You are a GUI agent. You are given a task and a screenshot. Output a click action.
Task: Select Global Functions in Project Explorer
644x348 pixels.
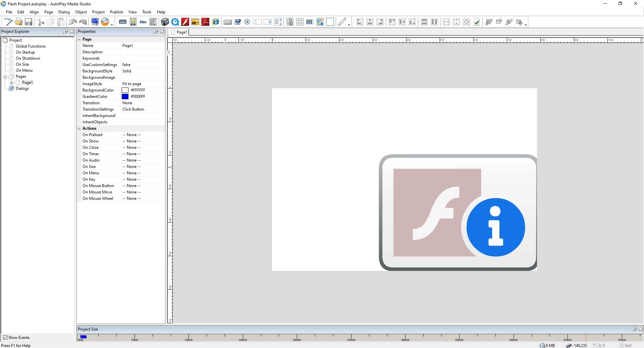tap(31, 46)
